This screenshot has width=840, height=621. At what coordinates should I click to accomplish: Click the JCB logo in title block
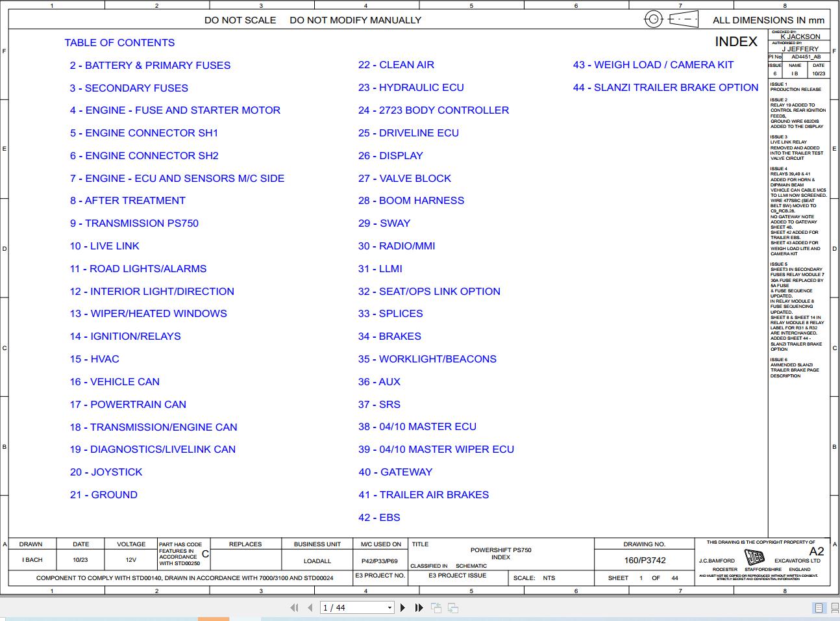pyautogui.click(x=754, y=558)
